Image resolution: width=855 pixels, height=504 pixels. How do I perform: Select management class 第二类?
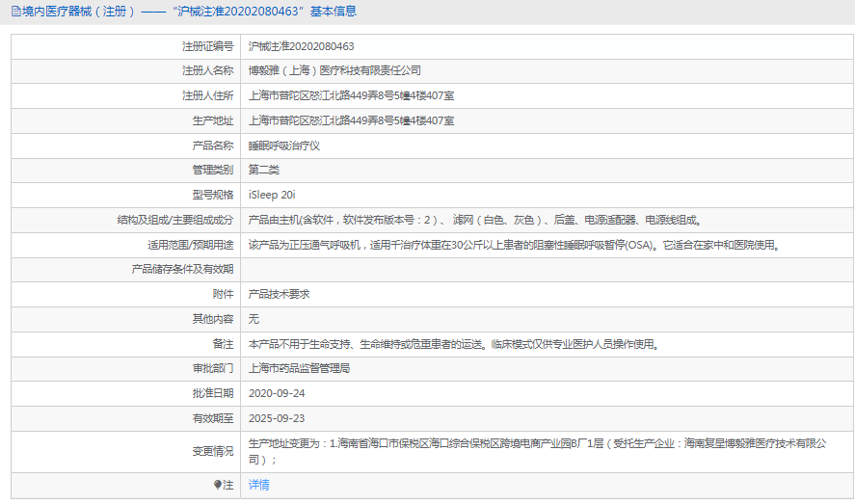coord(264,170)
